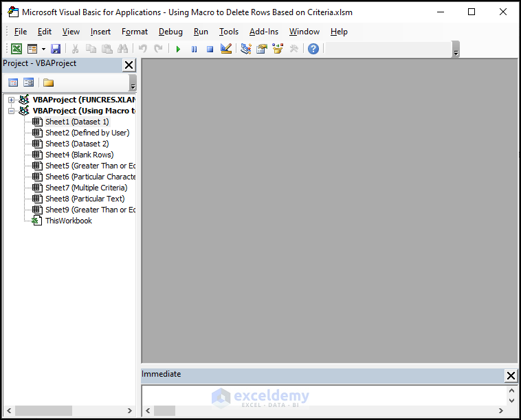Open the Properties Window toolbar icon
The image size is (521, 420).
pos(262,49)
